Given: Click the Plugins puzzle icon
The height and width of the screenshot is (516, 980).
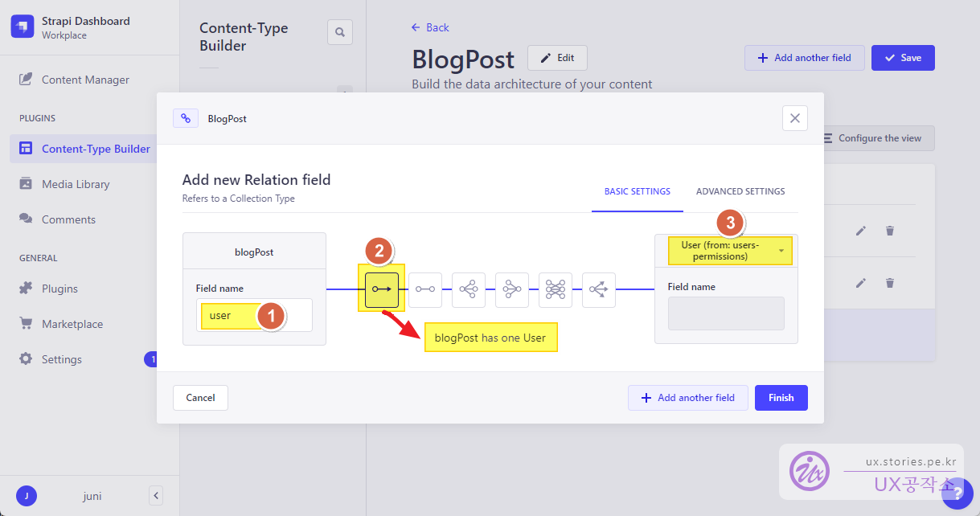Looking at the screenshot, I should 26,289.
